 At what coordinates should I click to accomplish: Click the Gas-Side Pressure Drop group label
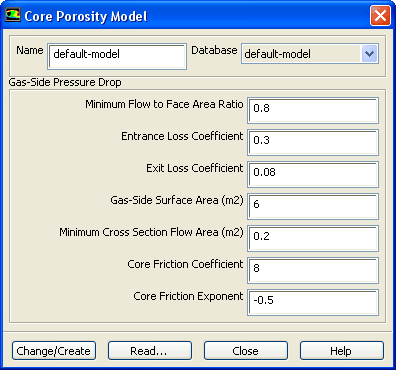(x=65, y=82)
